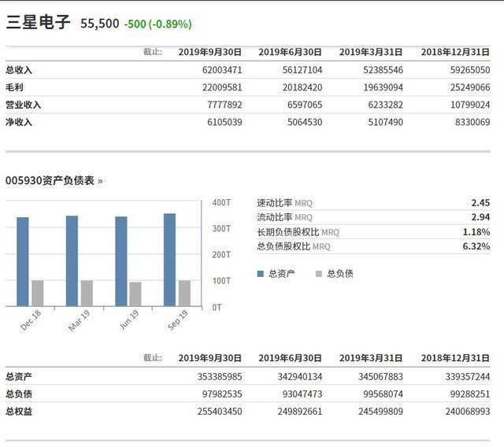
Task: Click the Sep 19 chart axis label
Action: 177,320
